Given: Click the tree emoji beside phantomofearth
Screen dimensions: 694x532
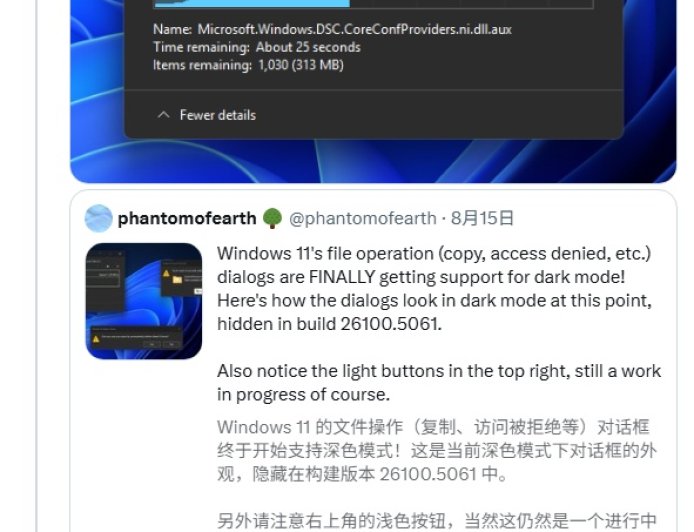Looking at the screenshot, I should (x=272, y=218).
